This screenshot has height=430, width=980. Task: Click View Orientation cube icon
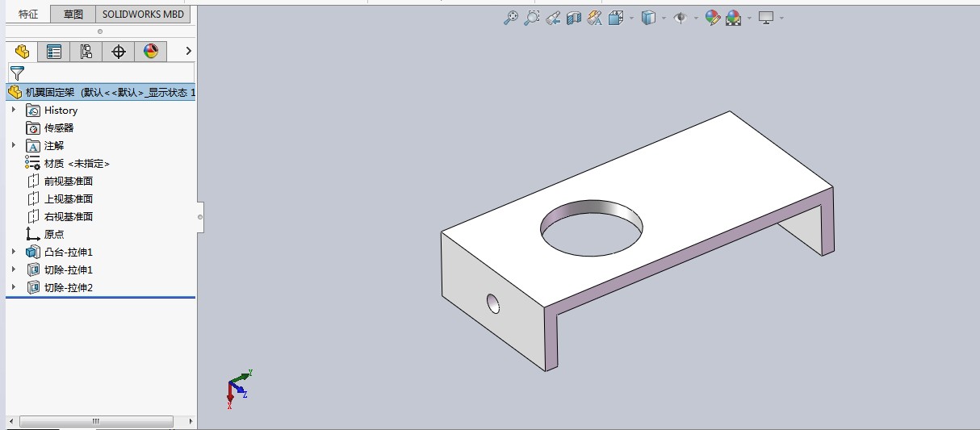pos(615,17)
